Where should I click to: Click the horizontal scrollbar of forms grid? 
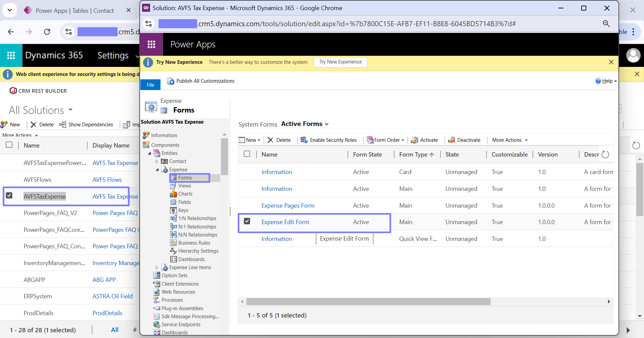pos(368,302)
